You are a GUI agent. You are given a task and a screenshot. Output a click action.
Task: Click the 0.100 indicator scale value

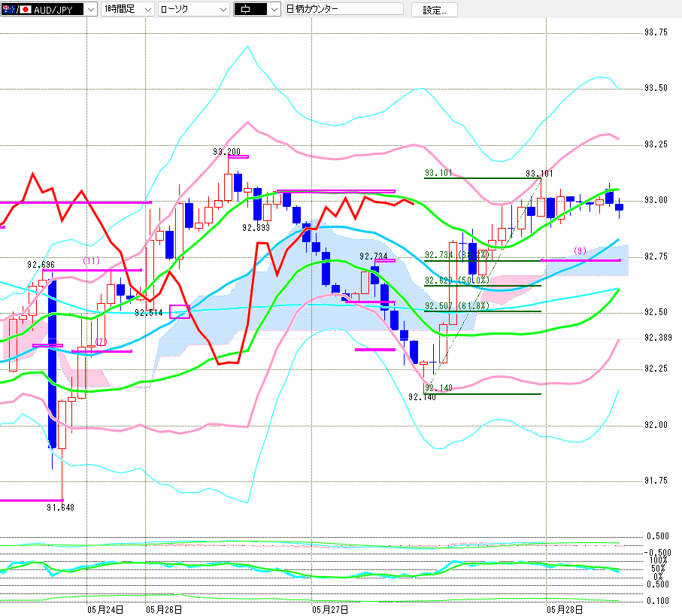click(x=658, y=601)
